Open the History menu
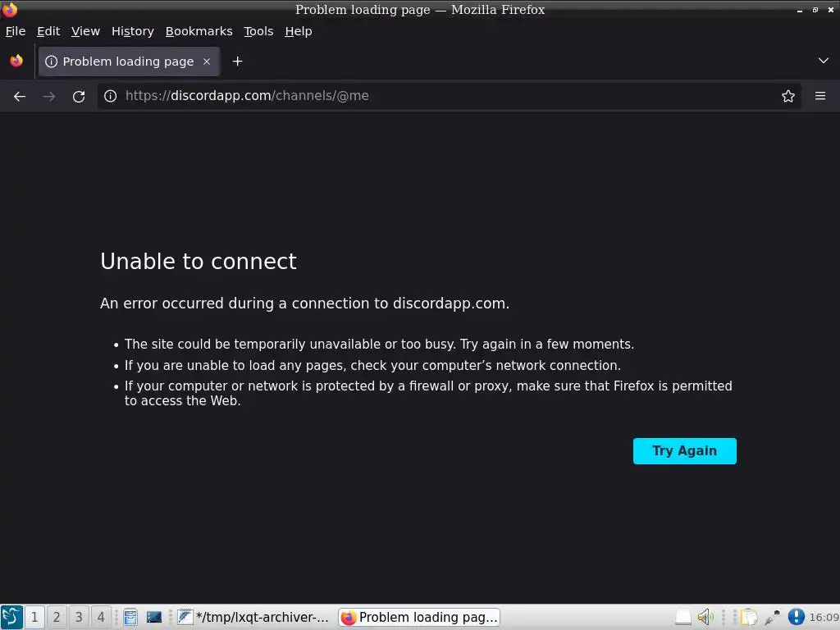The height and width of the screenshot is (630, 840). click(x=133, y=31)
